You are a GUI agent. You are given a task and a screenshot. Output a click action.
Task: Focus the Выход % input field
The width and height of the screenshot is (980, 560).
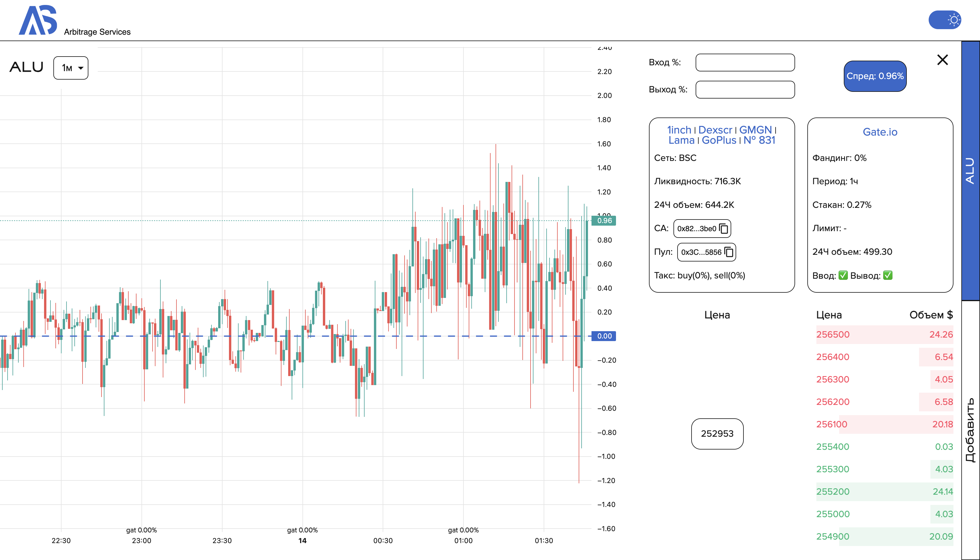click(745, 89)
